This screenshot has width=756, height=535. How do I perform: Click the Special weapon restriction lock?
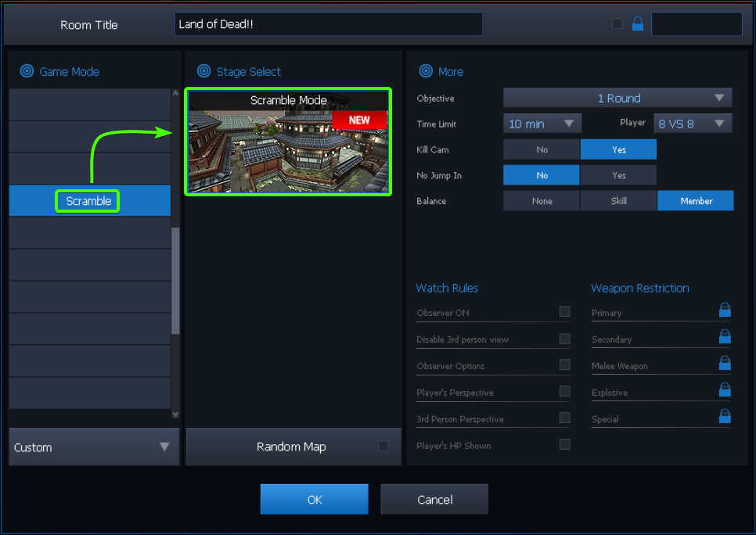725,415
